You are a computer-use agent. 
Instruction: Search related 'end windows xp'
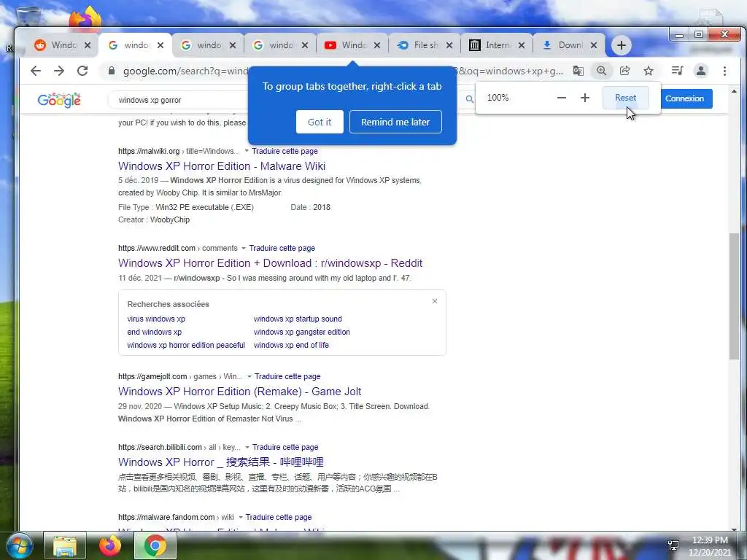click(155, 332)
